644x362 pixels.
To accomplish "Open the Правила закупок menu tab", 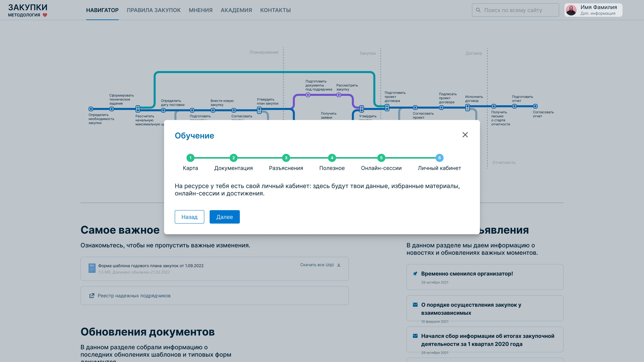I will (x=153, y=10).
